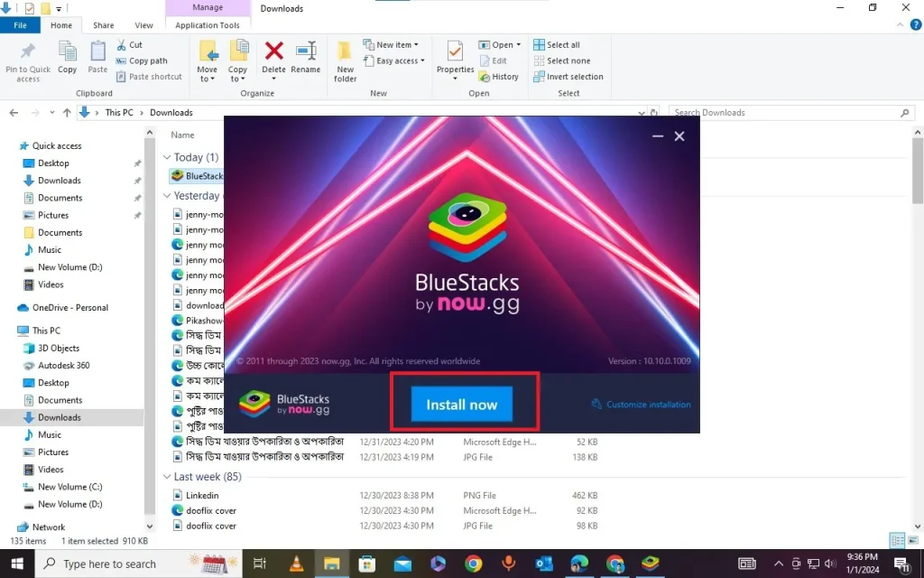Click the Refresh button in the address bar
924x578 pixels.
coord(654,113)
